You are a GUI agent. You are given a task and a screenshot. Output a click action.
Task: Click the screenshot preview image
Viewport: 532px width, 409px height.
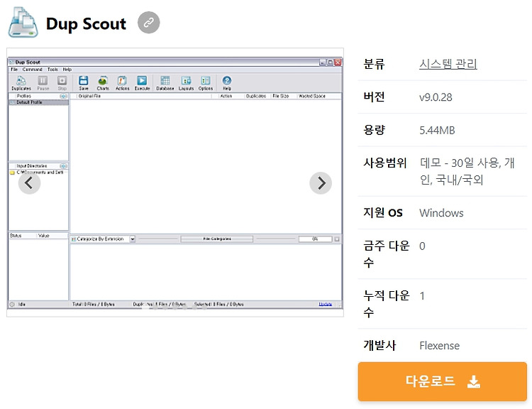tap(175, 182)
